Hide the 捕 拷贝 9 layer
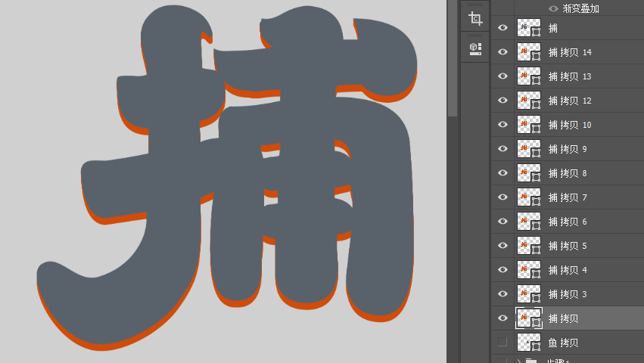This screenshot has width=644, height=363. [x=502, y=149]
